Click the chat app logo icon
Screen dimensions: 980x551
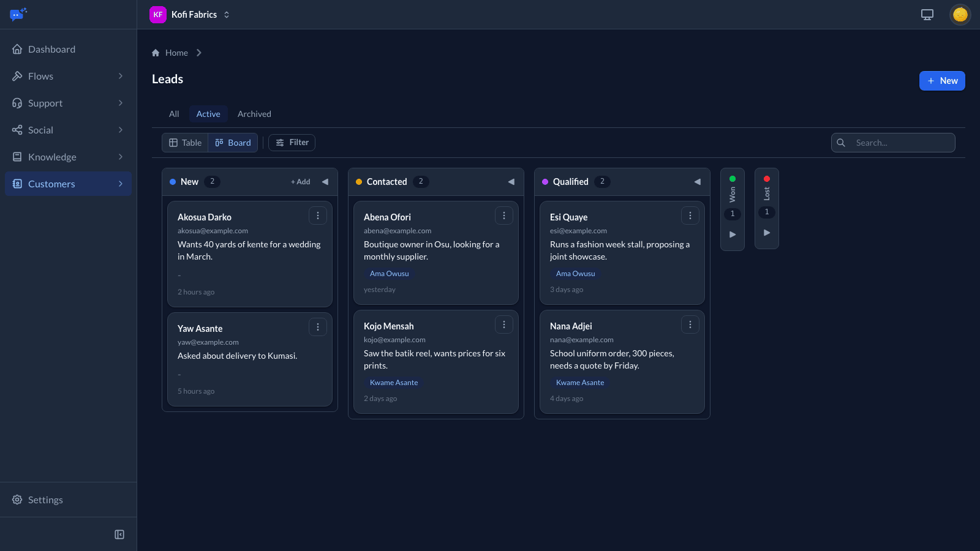pos(18,14)
